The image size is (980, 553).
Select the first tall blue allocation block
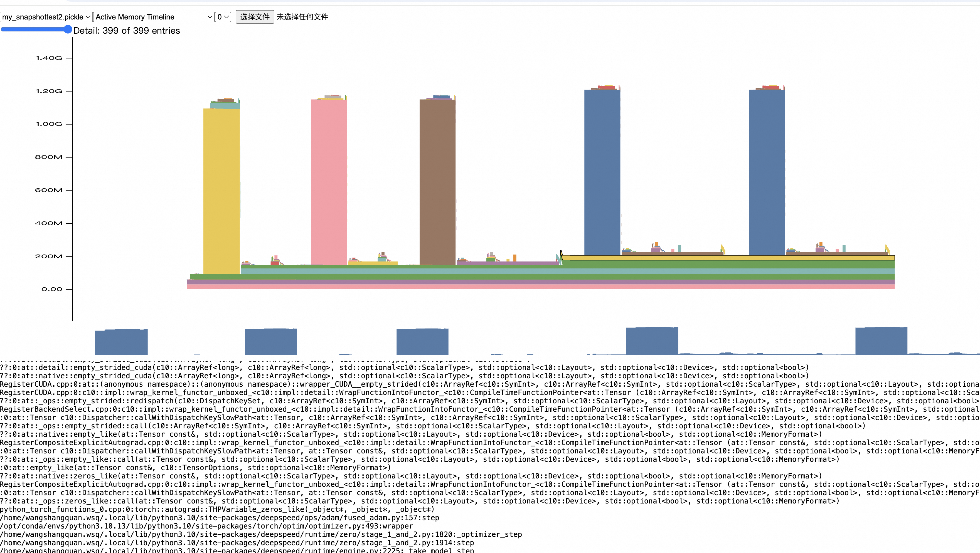pos(602,171)
